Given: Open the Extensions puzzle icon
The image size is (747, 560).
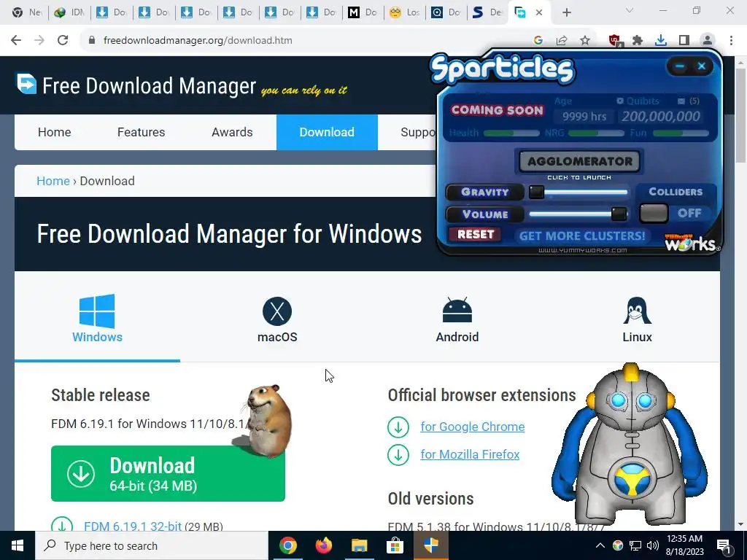Looking at the screenshot, I should 638,41.
